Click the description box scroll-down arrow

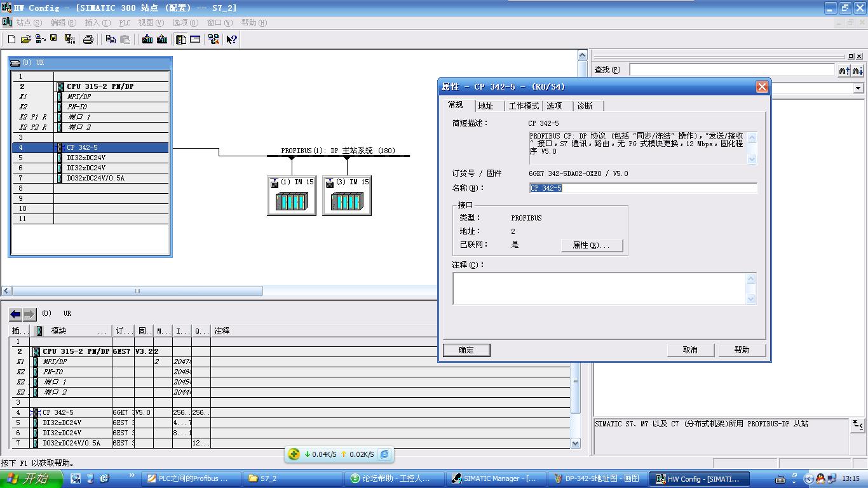(752, 159)
